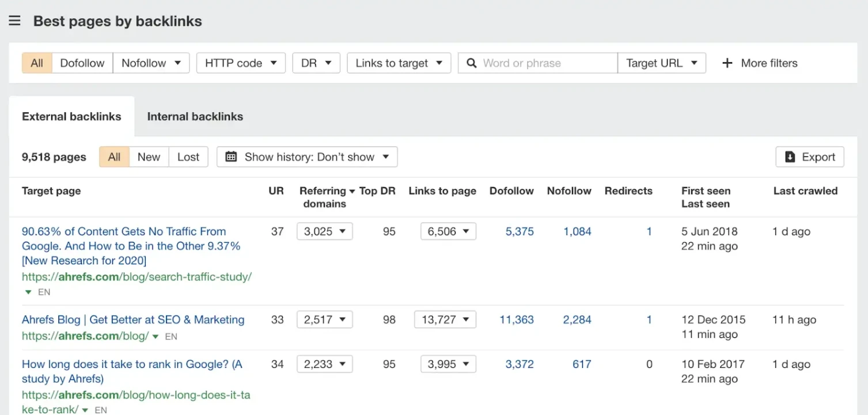Click the Last crawled column header
868x415 pixels.
click(805, 191)
